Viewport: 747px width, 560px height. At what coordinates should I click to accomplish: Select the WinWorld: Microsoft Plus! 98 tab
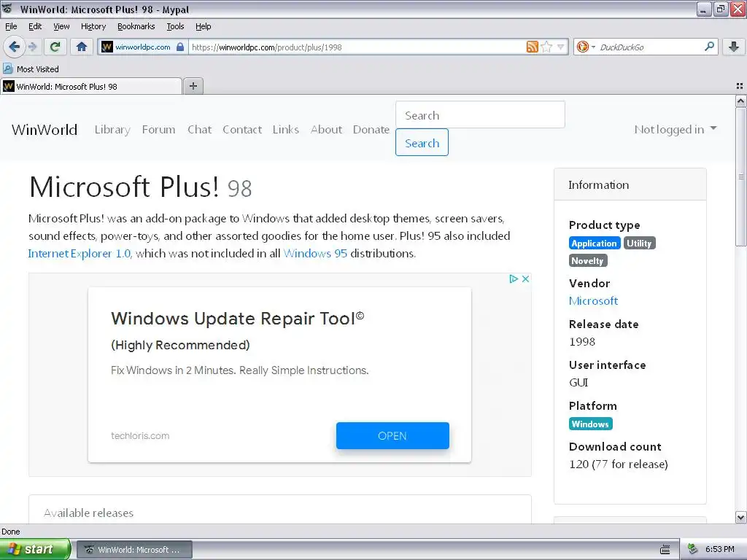(91, 86)
